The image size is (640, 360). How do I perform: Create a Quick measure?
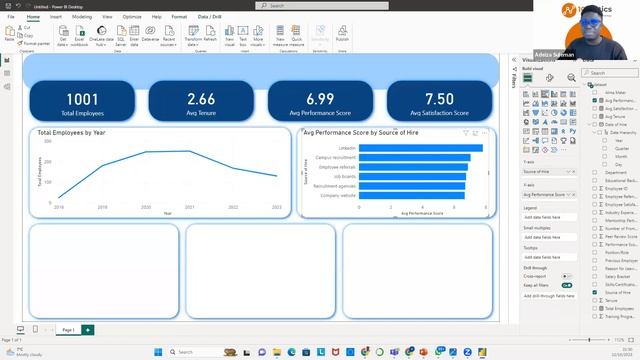click(297, 36)
